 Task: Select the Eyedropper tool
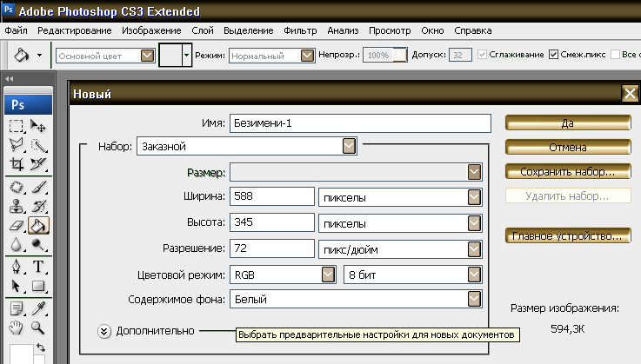pyautogui.click(x=38, y=308)
